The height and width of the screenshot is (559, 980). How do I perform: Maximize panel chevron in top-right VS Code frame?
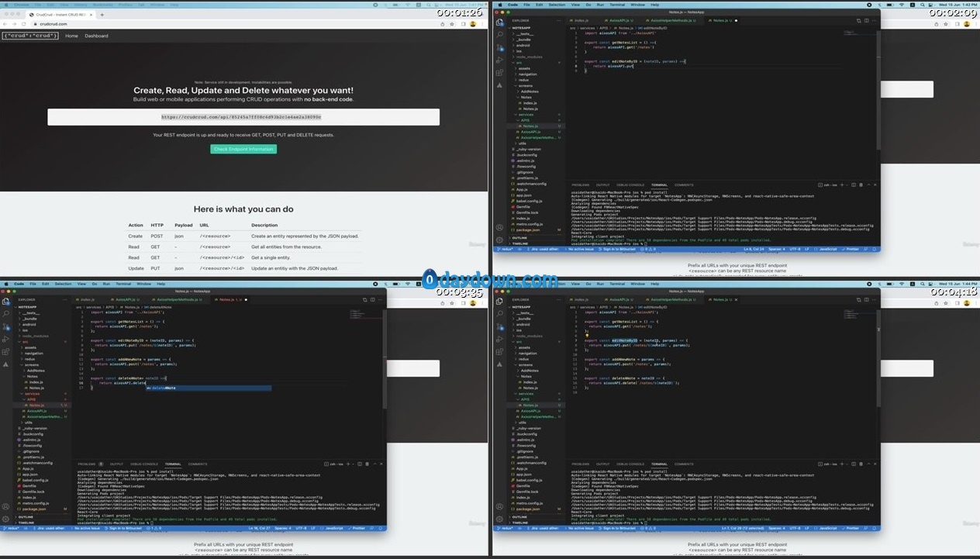(868, 185)
